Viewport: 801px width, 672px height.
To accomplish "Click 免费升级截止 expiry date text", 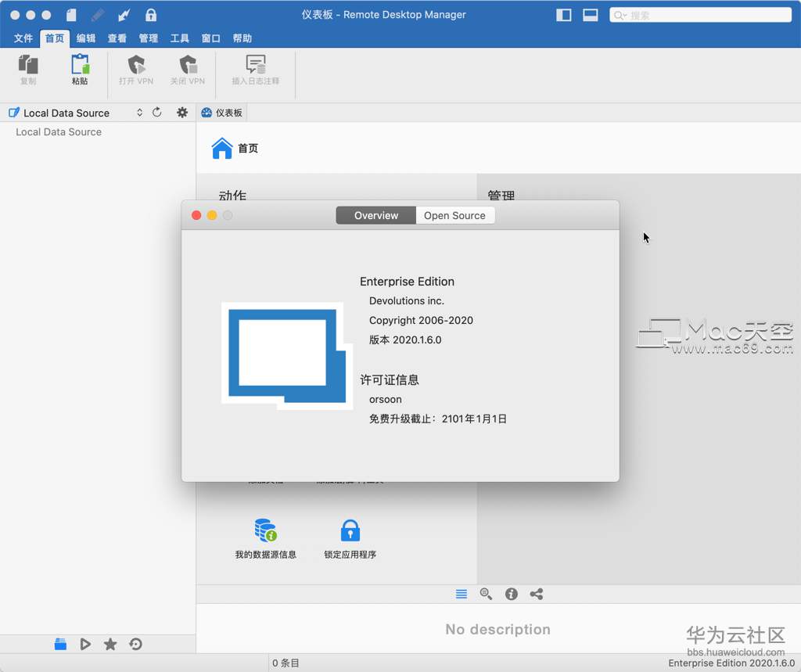I will [x=438, y=419].
